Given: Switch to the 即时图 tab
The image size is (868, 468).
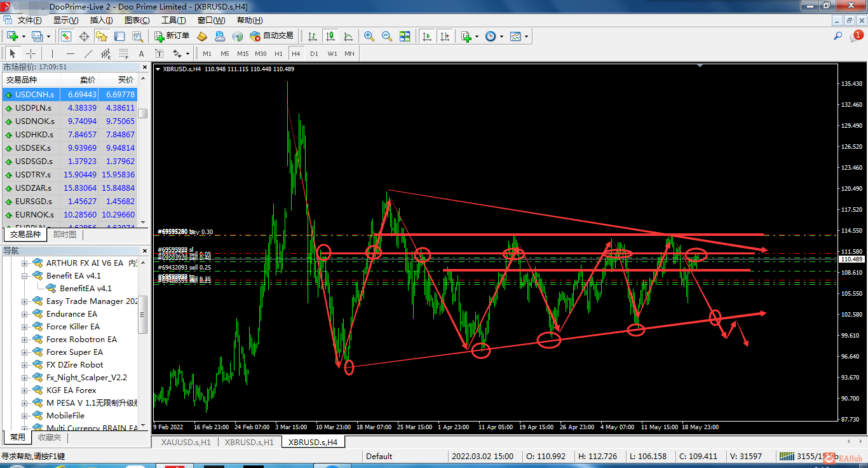Looking at the screenshot, I should point(64,235).
